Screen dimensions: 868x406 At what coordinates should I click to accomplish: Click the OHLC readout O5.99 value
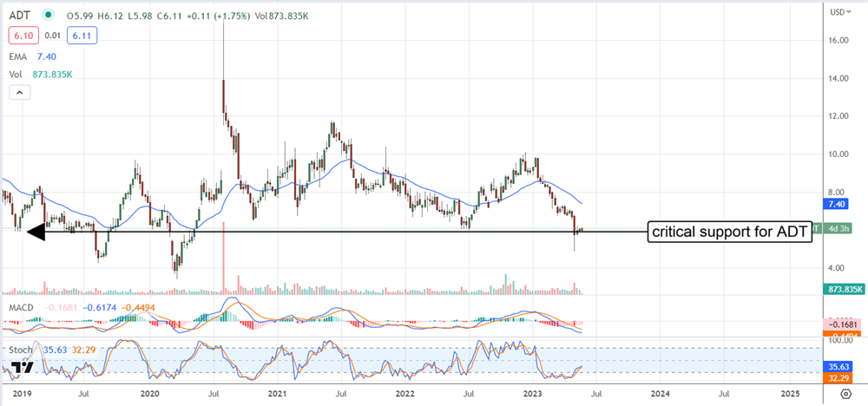point(81,15)
